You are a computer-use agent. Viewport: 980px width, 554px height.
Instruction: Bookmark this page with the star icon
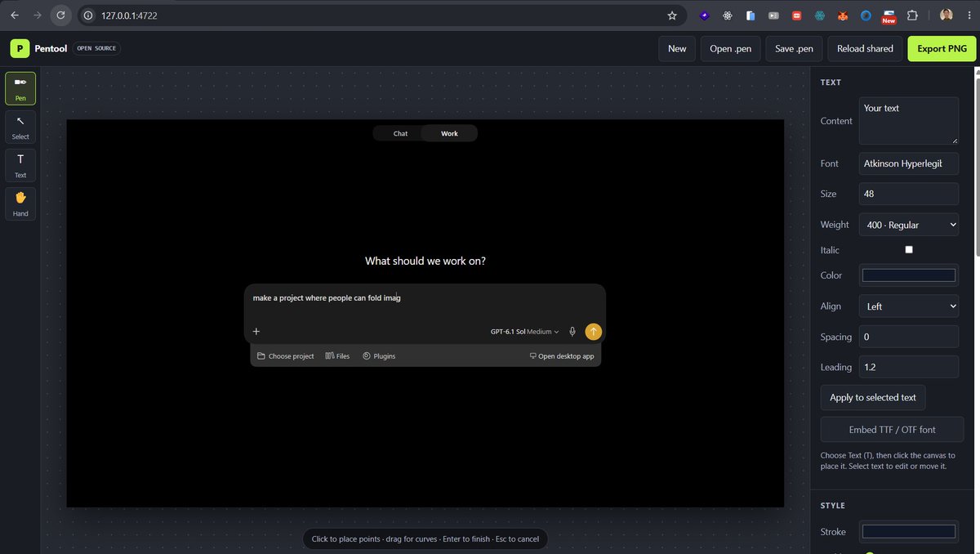[672, 15]
